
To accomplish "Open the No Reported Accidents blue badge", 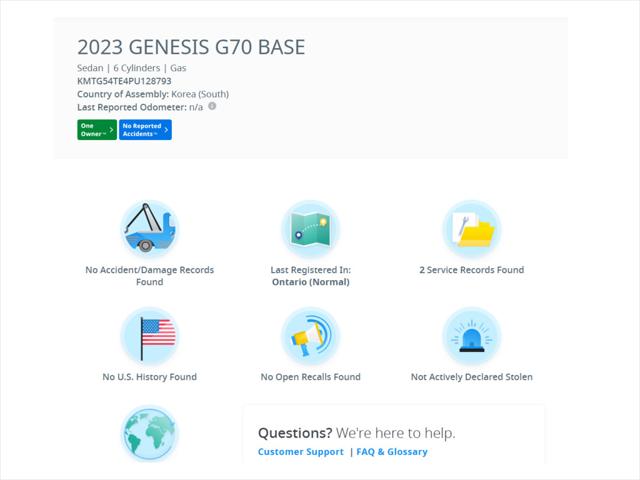I will (x=145, y=130).
